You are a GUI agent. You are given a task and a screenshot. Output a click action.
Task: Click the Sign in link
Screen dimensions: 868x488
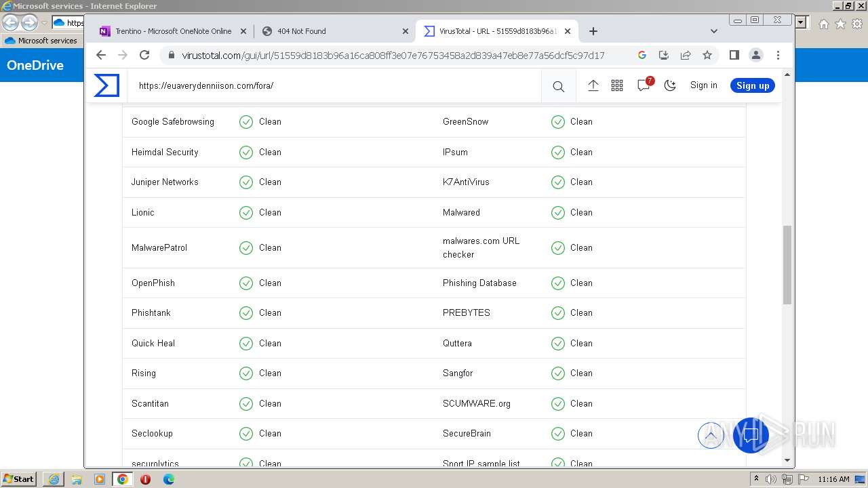pos(703,85)
